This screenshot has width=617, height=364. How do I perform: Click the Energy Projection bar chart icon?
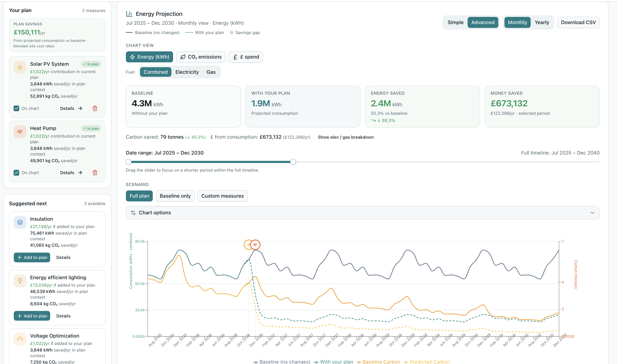(x=129, y=14)
